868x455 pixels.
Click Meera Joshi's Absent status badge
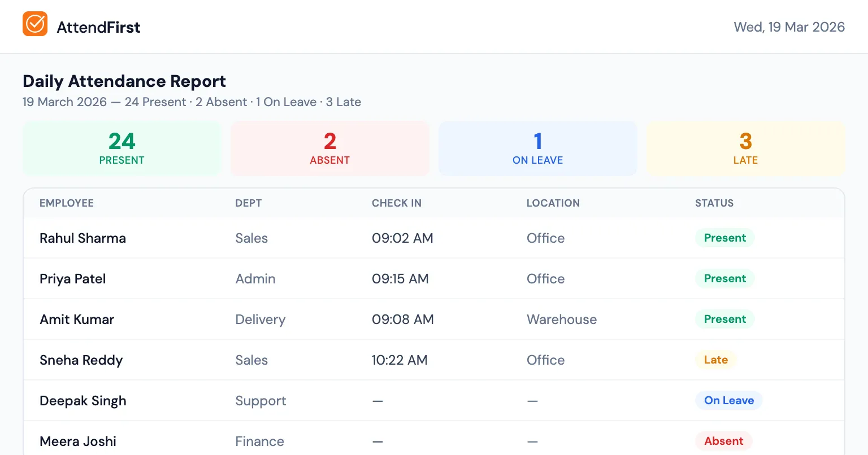click(724, 441)
